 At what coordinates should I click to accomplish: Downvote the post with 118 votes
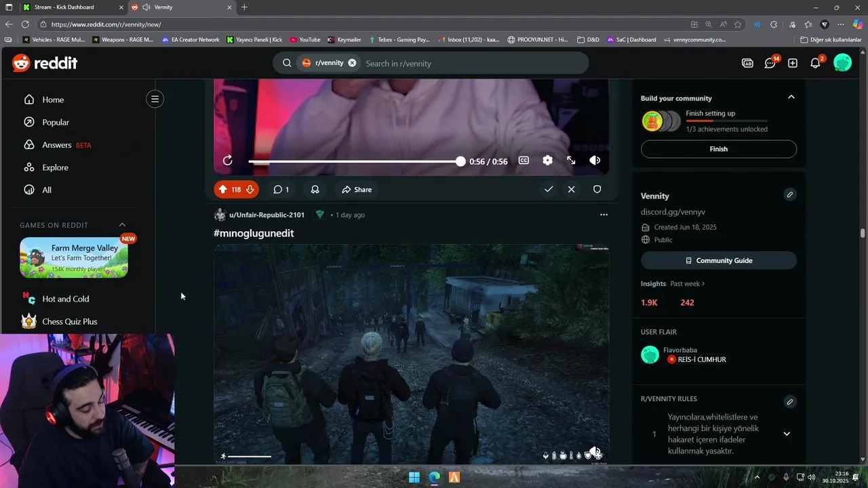coord(250,190)
